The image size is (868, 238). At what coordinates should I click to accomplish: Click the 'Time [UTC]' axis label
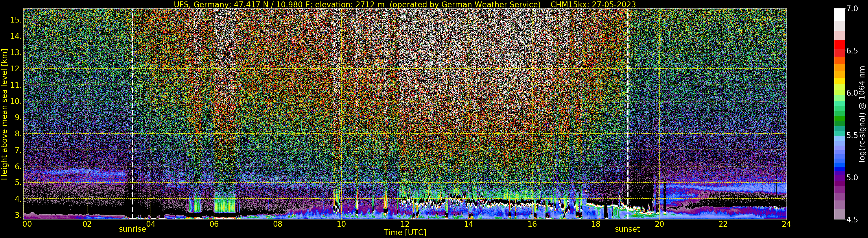(405, 233)
